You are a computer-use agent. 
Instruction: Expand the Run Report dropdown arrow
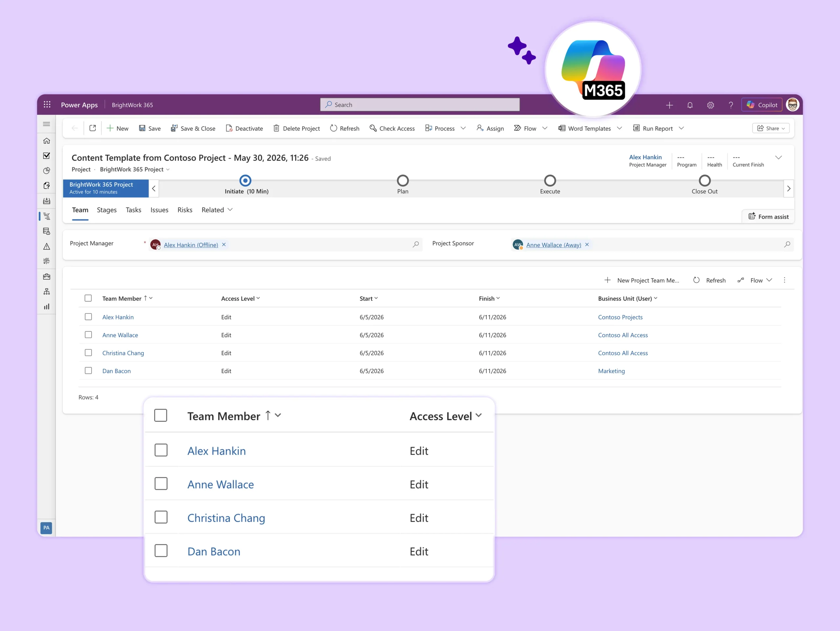point(681,128)
